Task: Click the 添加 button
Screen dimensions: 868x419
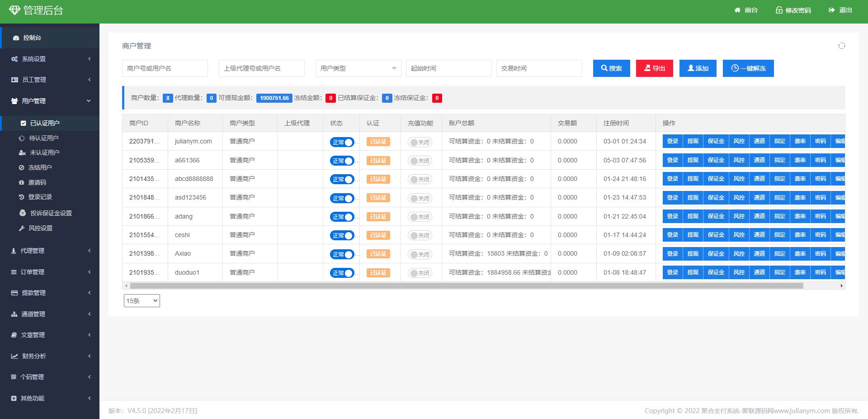Action: point(698,68)
